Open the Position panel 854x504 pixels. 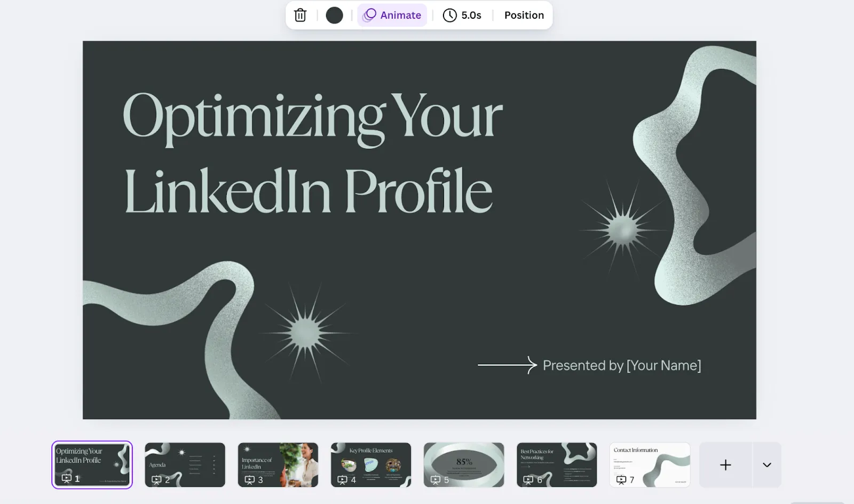tap(524, 15)
